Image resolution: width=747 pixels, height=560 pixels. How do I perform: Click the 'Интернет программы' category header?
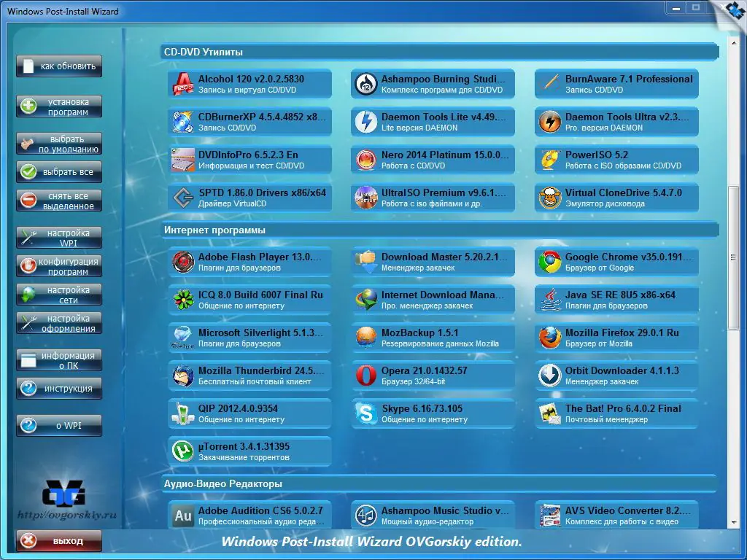(x=439, y=230)
